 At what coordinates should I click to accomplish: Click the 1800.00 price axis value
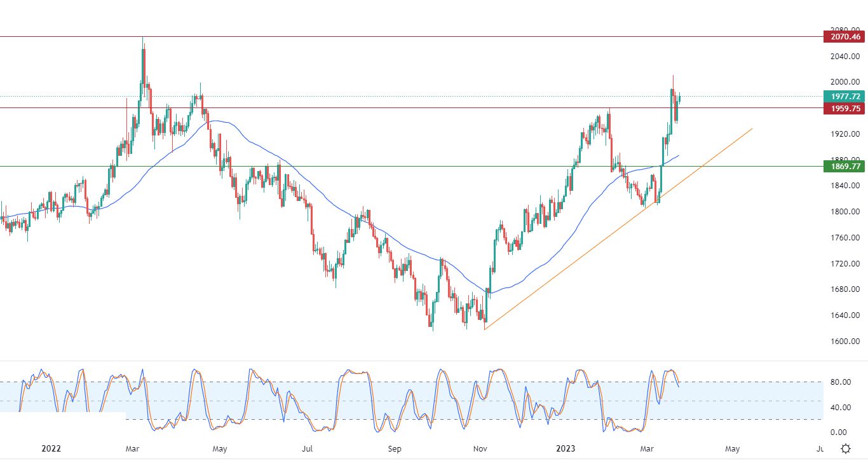tap(846, 212)
